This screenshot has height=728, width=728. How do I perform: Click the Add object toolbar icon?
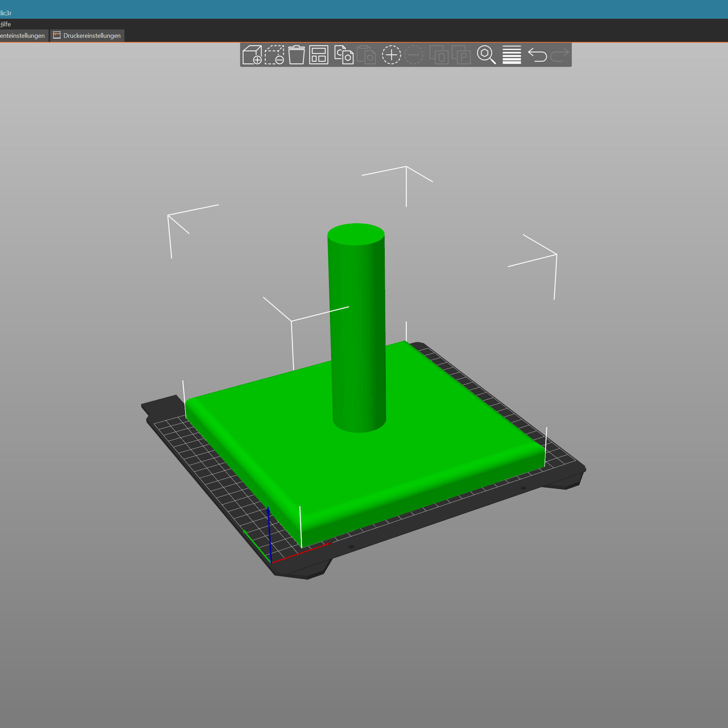(x=252, y=55)
